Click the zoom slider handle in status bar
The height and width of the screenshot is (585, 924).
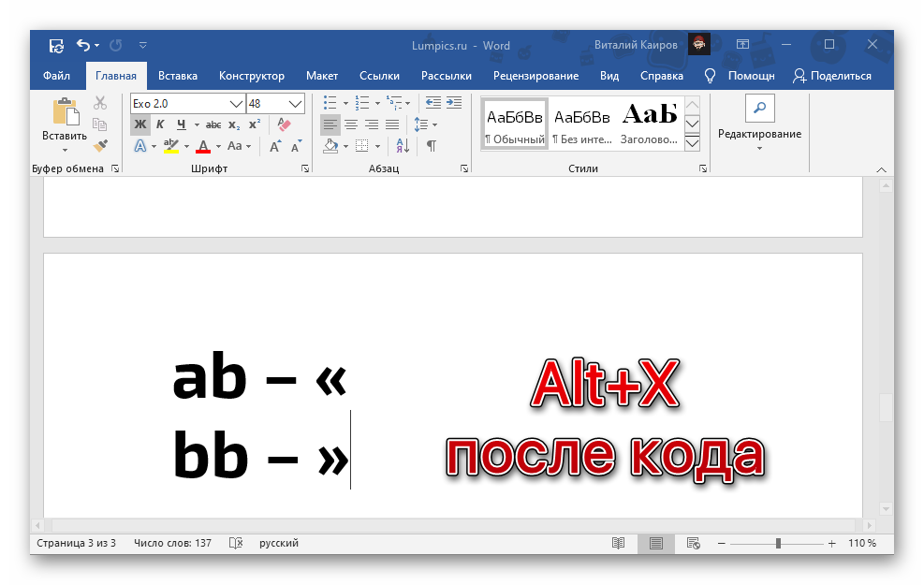tap(778, 543)
